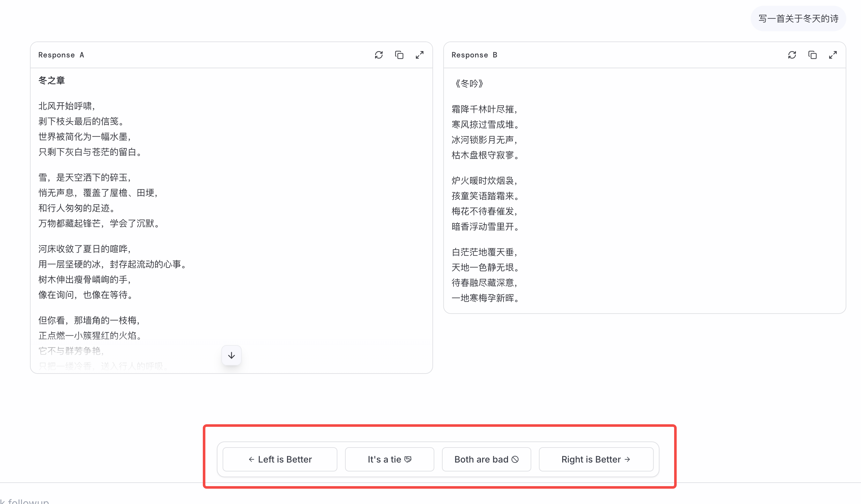Click the line 霜降千林叶尽摧 in Response B
Image resolution: width=861 pixels, height=504 pixels.
point(484,109)
